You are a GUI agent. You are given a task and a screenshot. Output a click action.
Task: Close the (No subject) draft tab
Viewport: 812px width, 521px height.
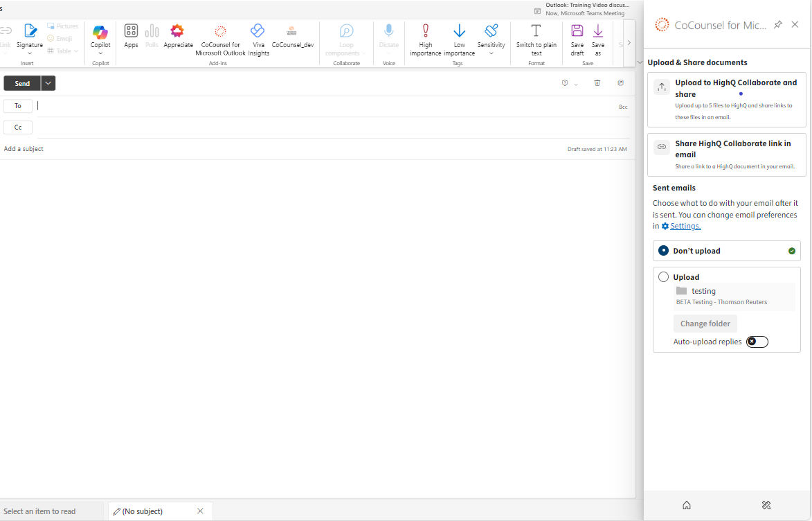click(x=201, y=511)
